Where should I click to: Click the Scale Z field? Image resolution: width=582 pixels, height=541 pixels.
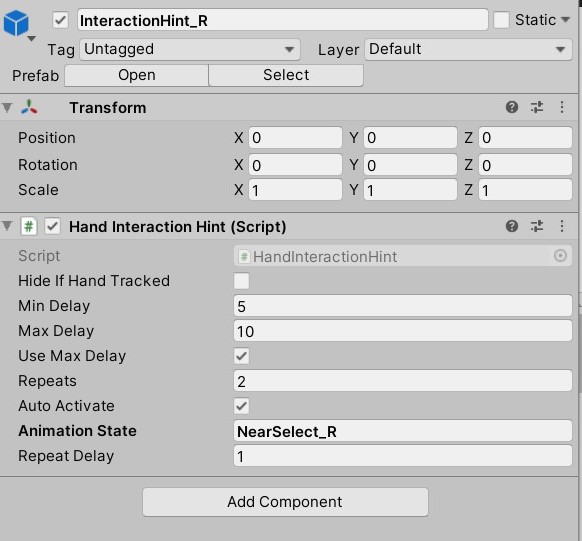point(525,190)
